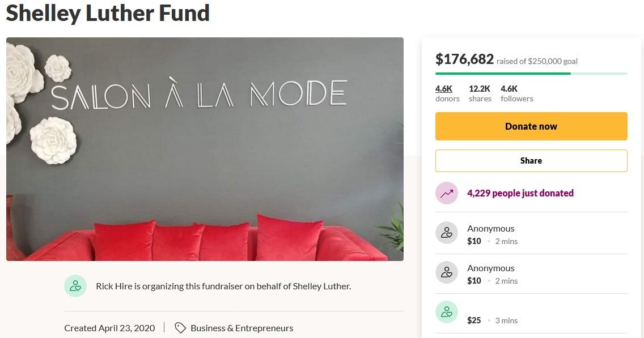Click the "4,229 people just donated" text
The width and height of the screenshot is (644, 338).
[520, 193]
